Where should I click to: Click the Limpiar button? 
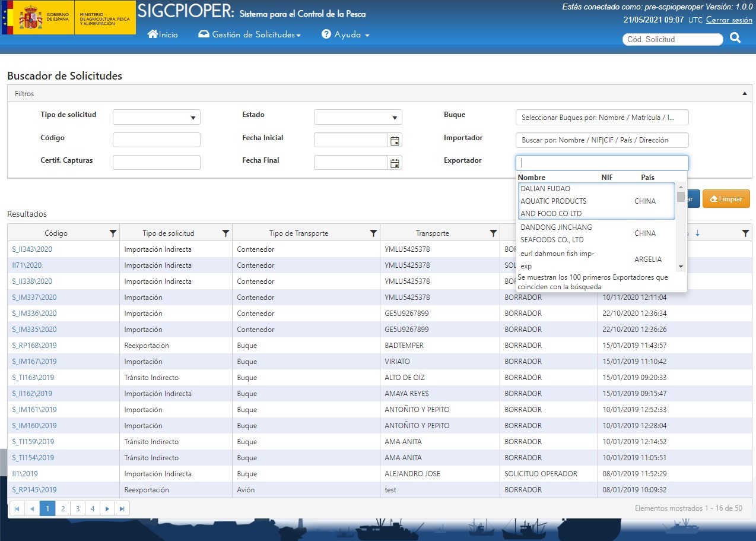click(x=726, y=199)
